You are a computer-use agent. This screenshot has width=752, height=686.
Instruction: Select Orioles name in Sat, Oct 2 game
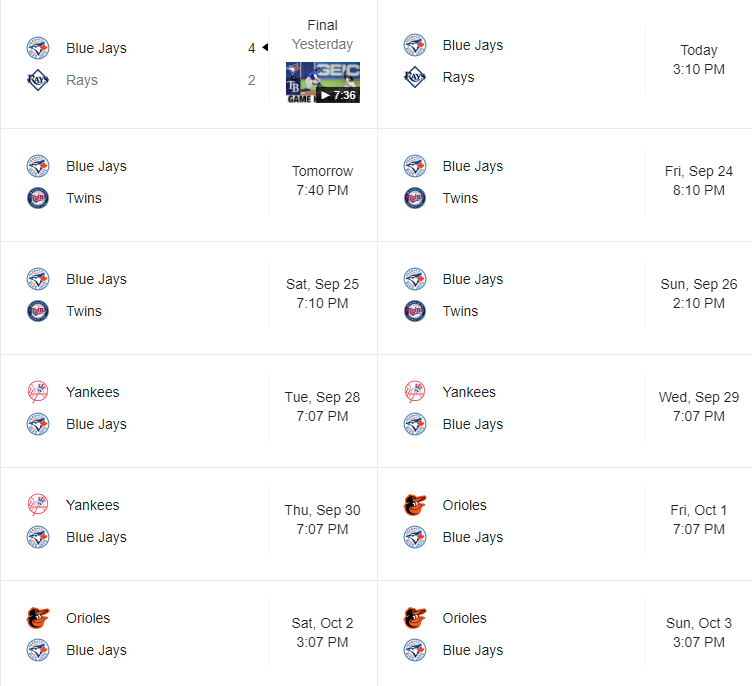(88, 618)
